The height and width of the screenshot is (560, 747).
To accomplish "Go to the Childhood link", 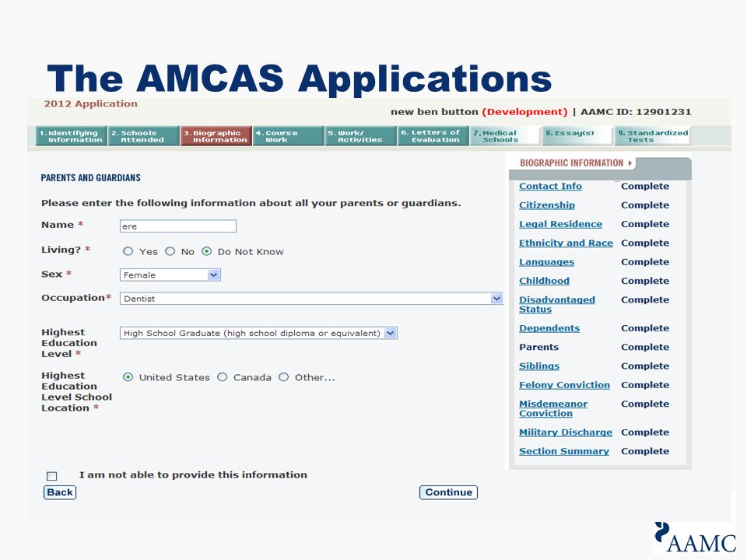I will [544, 281].
